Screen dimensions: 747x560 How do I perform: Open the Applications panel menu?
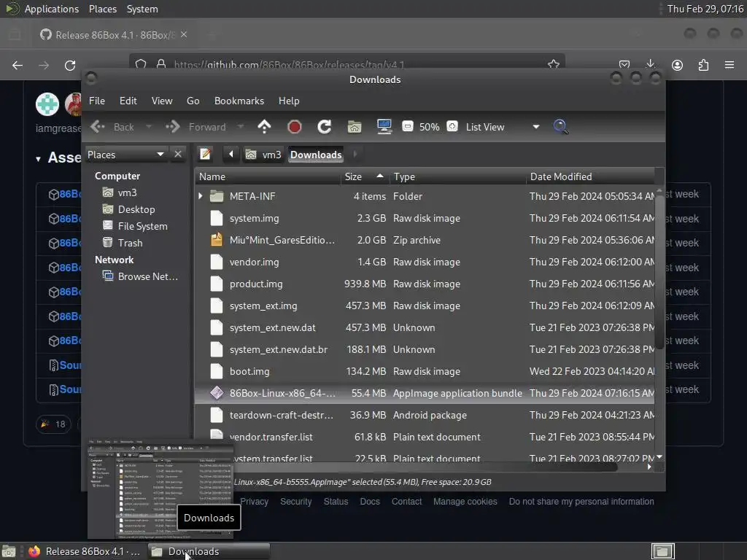click(52, 9)
